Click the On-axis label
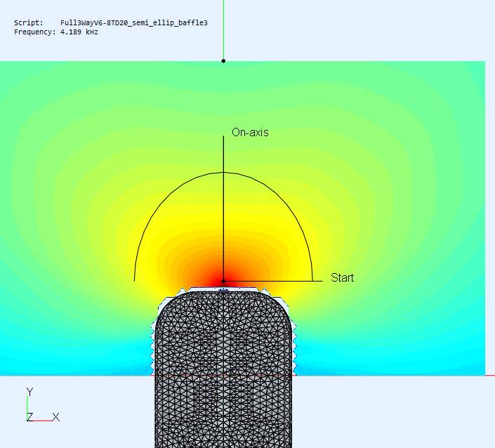The height and width of the screenshot is (448, 495). point(250,132)
